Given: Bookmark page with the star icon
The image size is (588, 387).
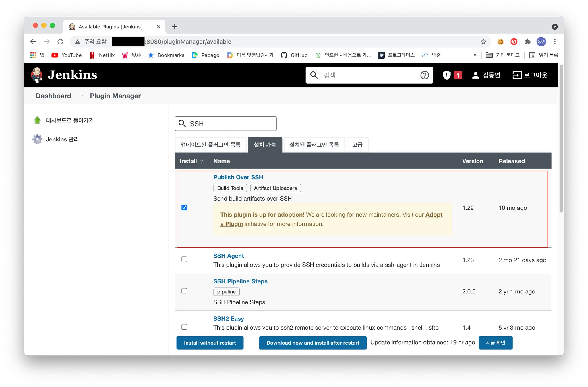Looking at the screenshot, I should coord(483,42).
